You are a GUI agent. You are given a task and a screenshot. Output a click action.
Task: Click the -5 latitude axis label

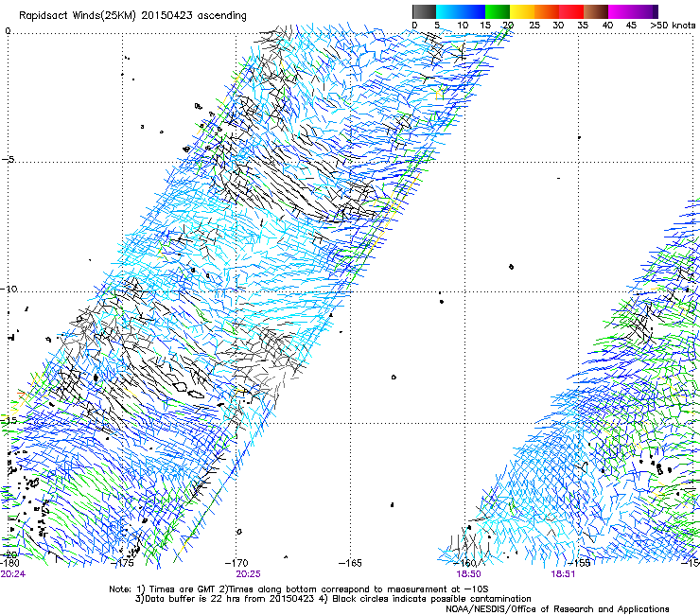[x=9, y=159]
